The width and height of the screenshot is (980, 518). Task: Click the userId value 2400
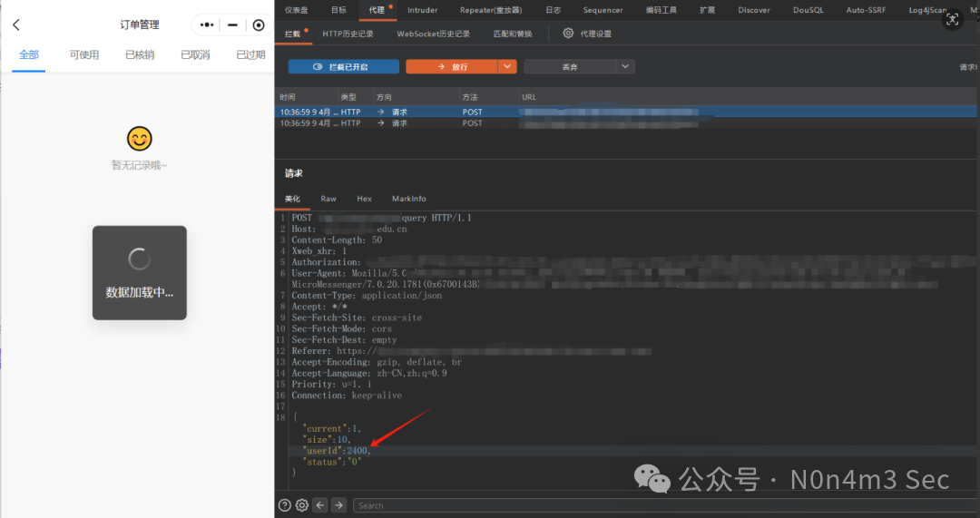tap(357, 451)
